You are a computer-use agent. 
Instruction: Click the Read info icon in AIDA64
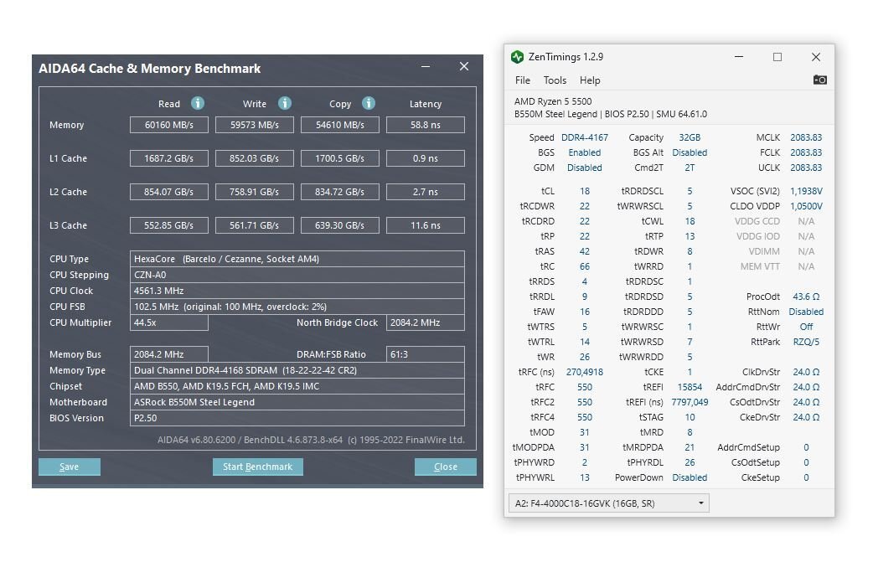(198, 103)
